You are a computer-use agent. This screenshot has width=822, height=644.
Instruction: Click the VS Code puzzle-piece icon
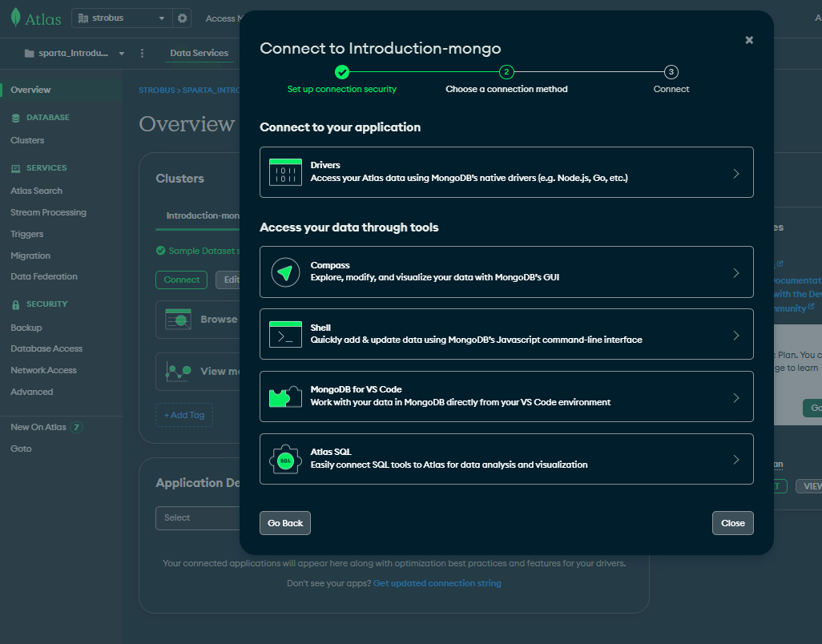click(x=285, y=396)
